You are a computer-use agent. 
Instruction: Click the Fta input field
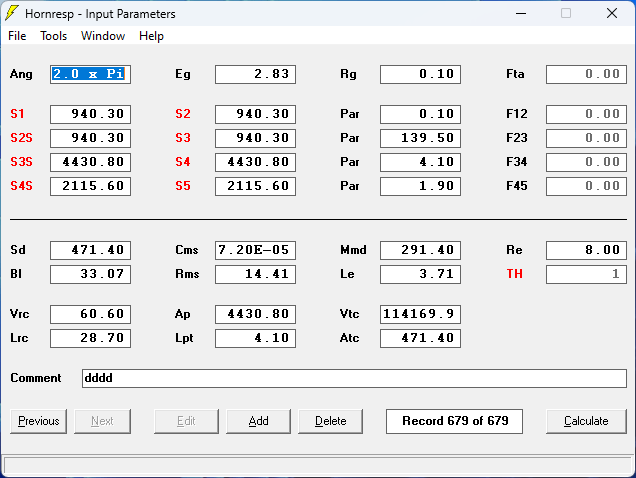pyautogui.click(x=586, y=74)
